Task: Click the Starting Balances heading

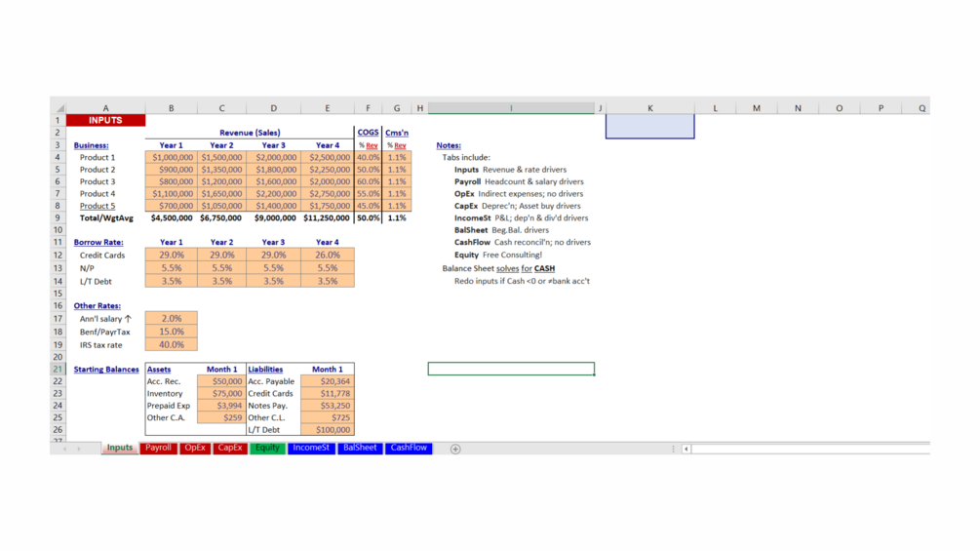Action: [106, 370]
